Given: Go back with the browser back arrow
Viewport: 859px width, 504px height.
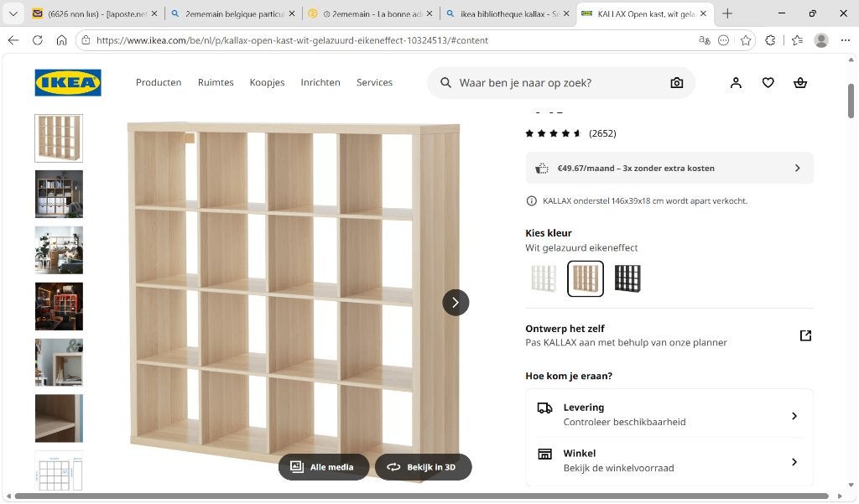Looking at the screenshot, I should (x=13, y=40).
